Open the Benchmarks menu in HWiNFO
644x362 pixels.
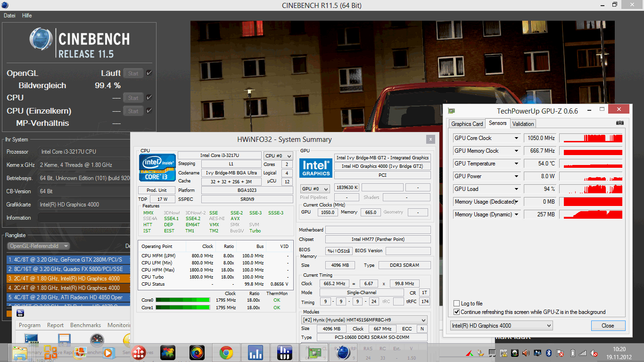click(85, 325)
